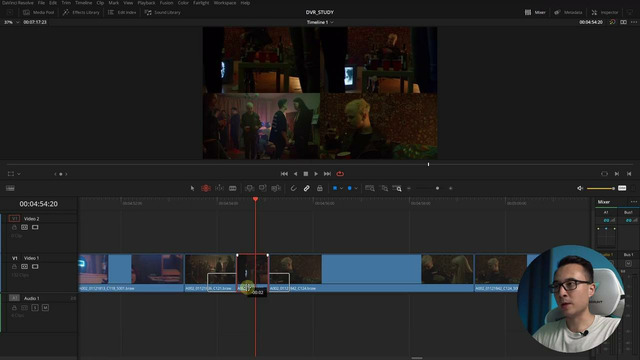Click the mute speaker icon
The width and height of the screenshot is (640, 360).
(580, 188)
